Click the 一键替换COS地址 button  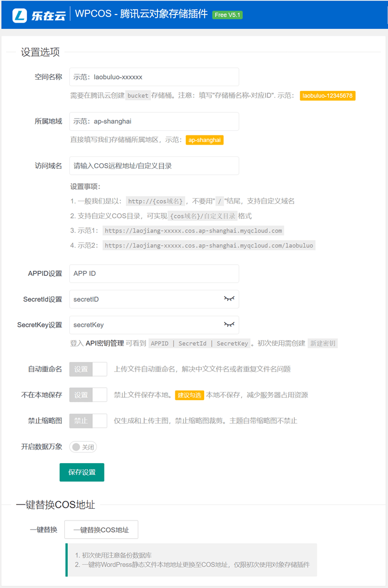pyautogui.click(x=101, y=530)
